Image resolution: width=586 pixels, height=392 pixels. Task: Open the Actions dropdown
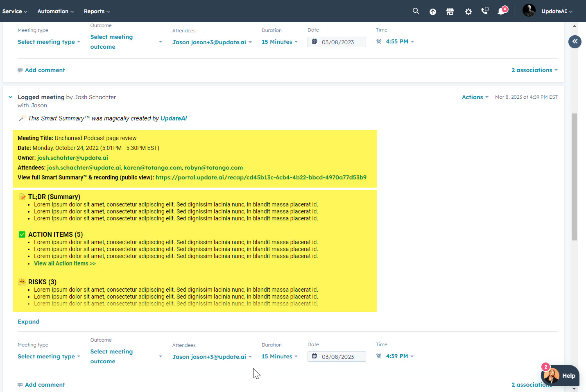tap(475, 97)
